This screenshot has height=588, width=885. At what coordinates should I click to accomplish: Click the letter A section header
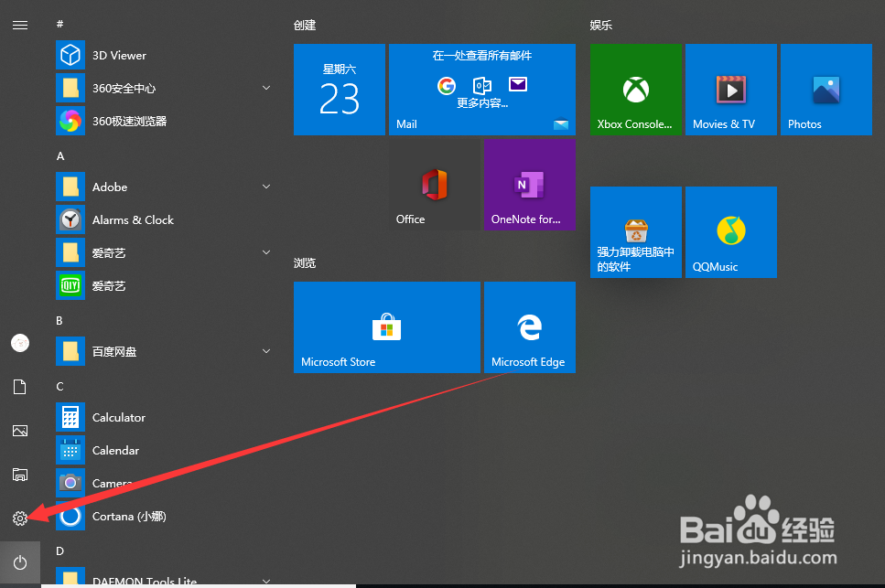pyautogui.click(x=59, y=156)
